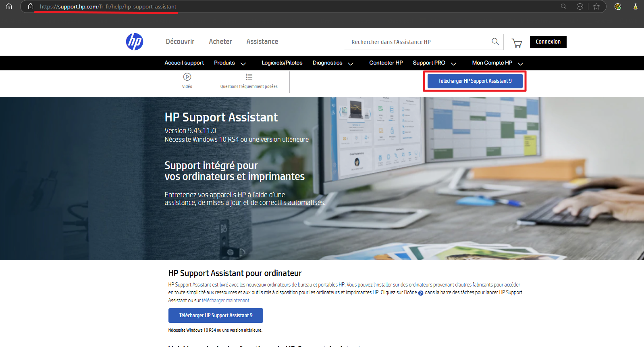This screenshot has height=347, width=644.
Task: Follow the télécharger maintenant link
Action: click(226, 301)
